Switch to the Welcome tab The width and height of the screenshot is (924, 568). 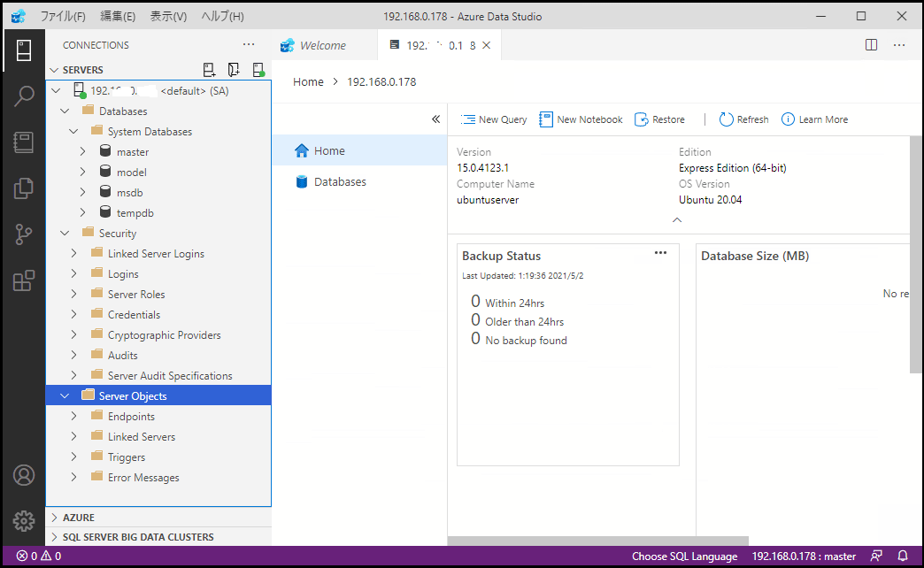tap(323, 45)
